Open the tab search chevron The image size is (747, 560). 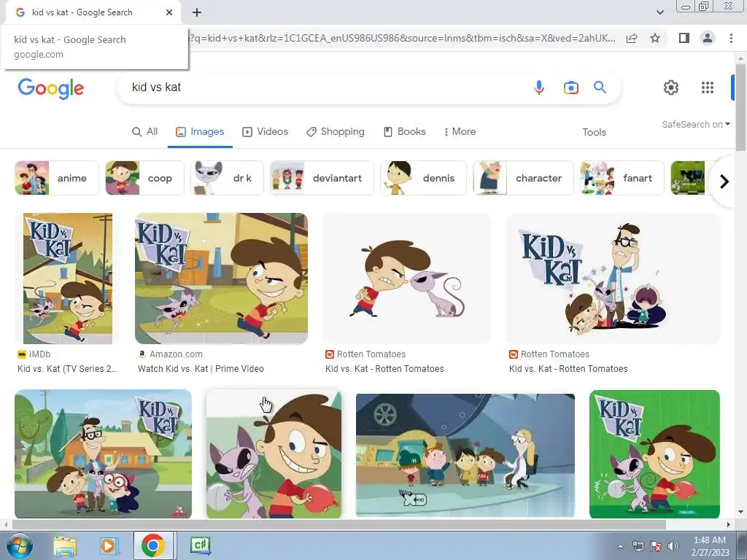coord(659,12)
